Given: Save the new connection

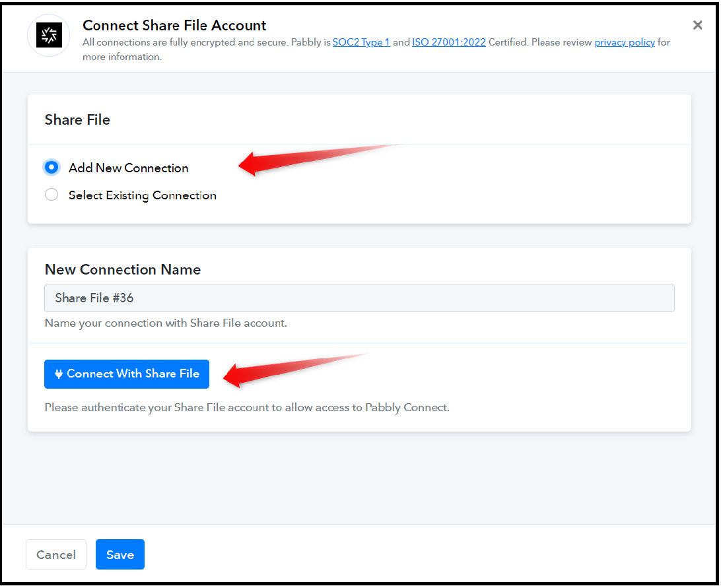Looking at the screenshot, I should tap(120, 554).
